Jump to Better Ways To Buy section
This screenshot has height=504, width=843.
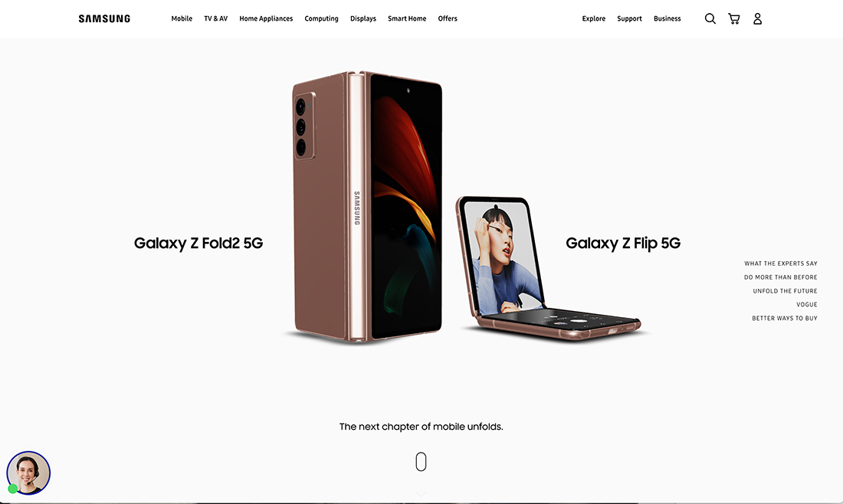pos(785,318)
